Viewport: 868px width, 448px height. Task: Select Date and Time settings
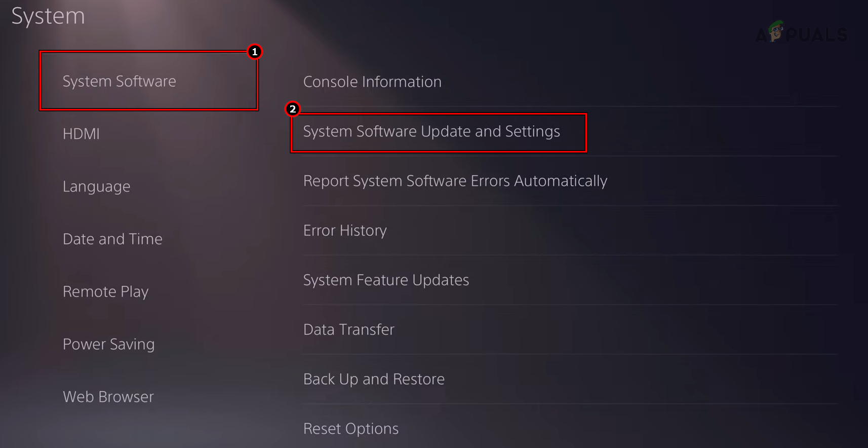pyautogui.click(x=112, y=239)
